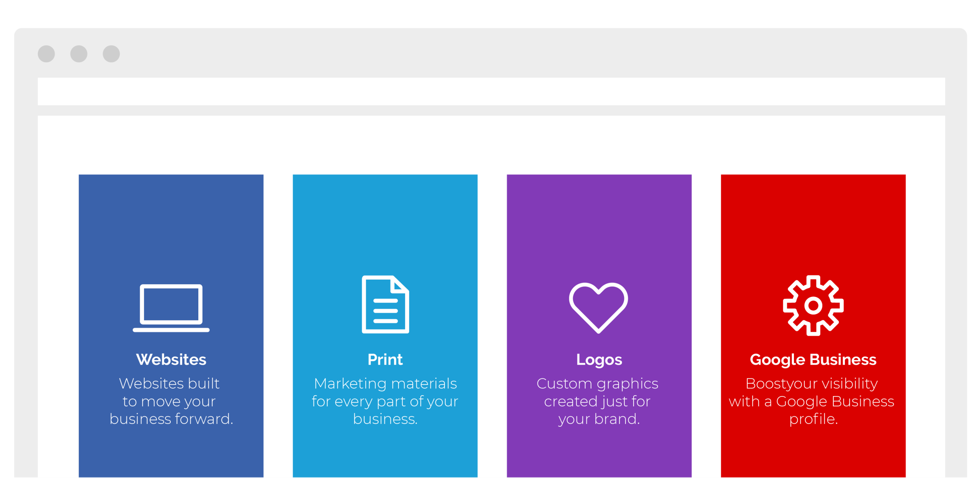This screenshot has height=478, width=980.
Task: Open the Print heading link
Action: click(385, 360)
